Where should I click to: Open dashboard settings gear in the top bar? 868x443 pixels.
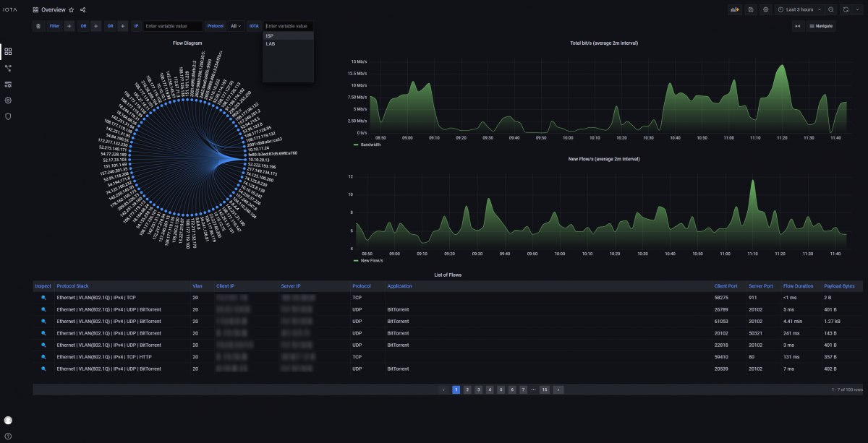pyautogui.click(x=766, y=9)
